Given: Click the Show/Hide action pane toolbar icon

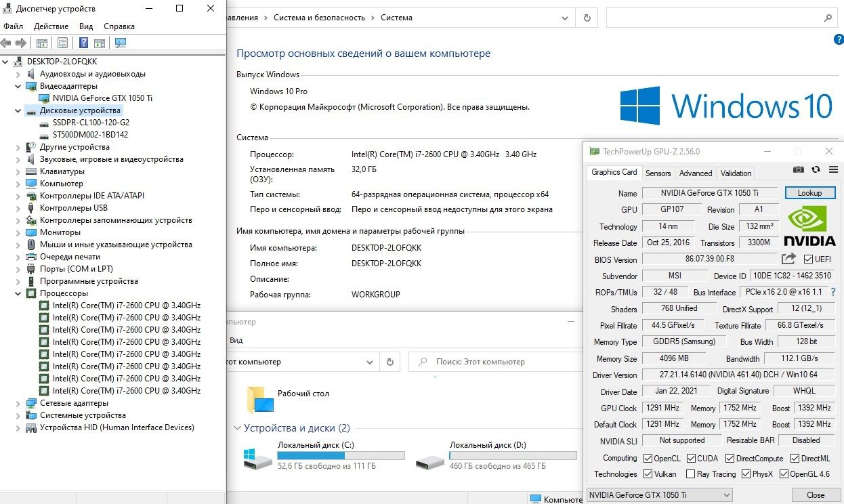Looking at the screenshot, I should point(100,43).
